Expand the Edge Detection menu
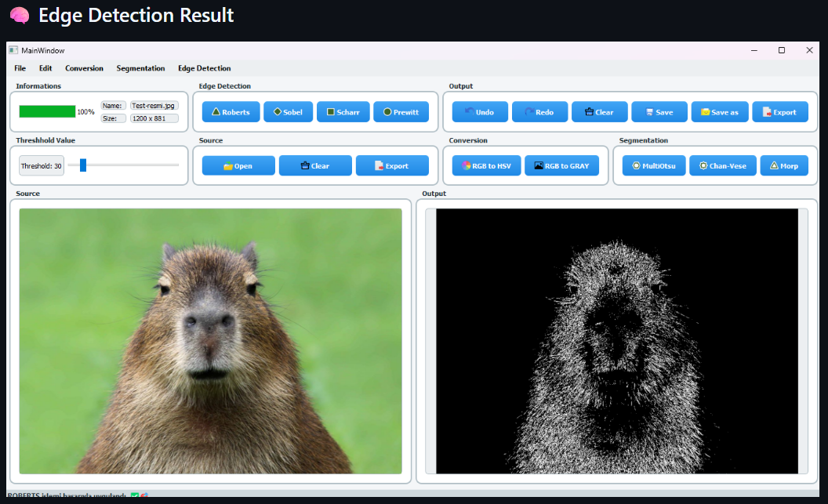The image size is (828, 504). tap(204, 68)
